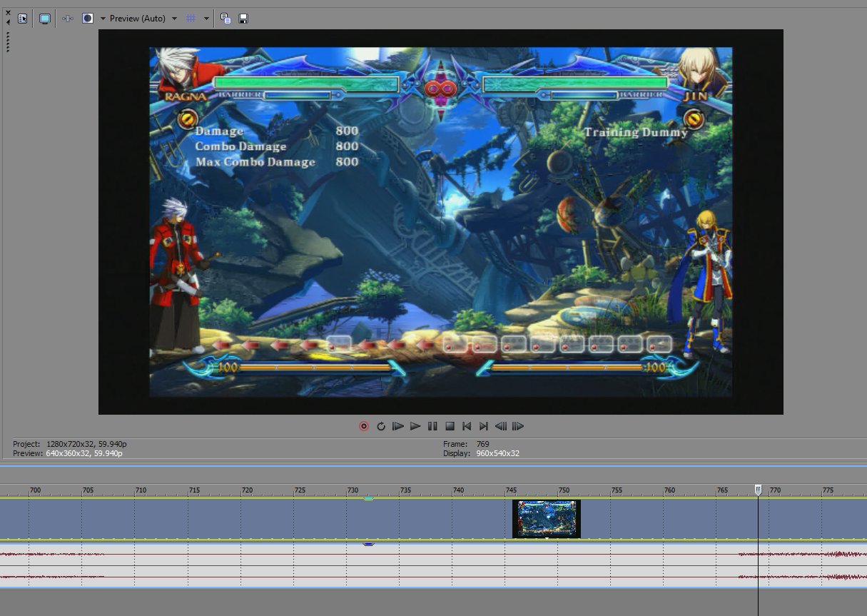The width and height of the screenshot is (867, 616).
Task: Click the green marker at top of video track
Action: pos(368,499)
